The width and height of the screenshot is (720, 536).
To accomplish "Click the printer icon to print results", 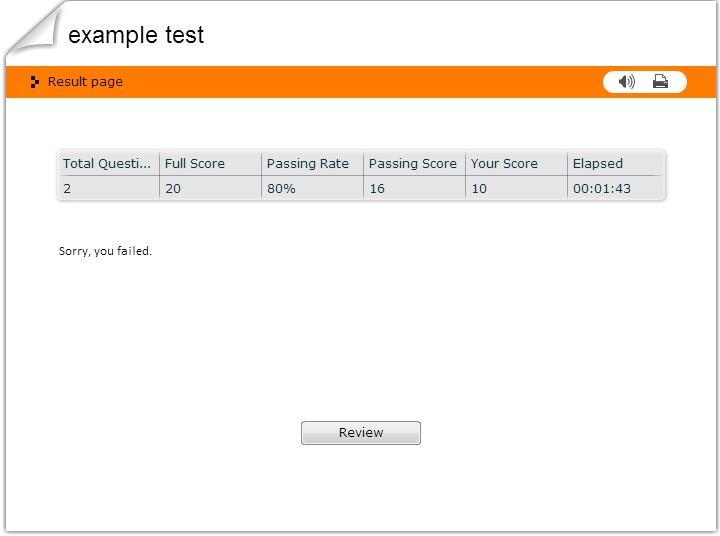I will click(x=660, y=82).
